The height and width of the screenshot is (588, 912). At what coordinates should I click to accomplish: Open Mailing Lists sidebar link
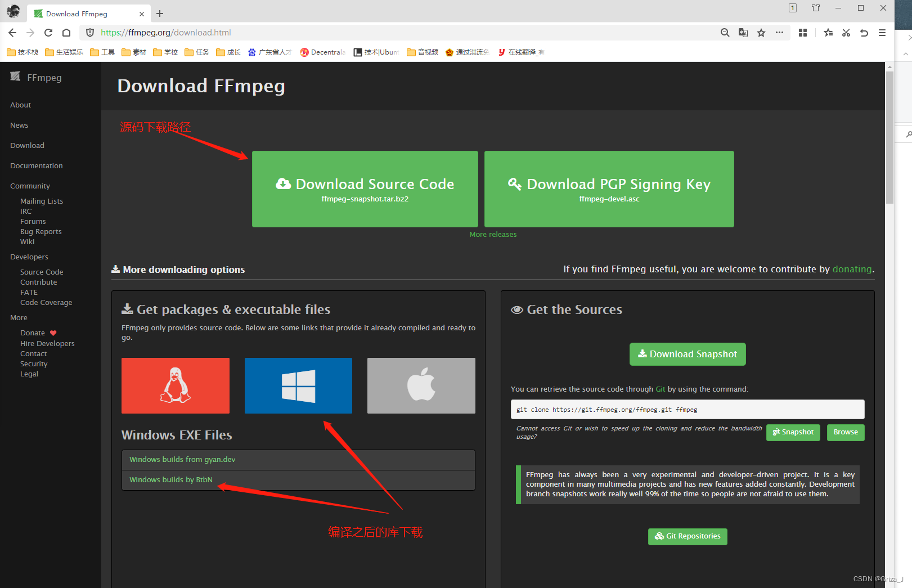[42, 201]
